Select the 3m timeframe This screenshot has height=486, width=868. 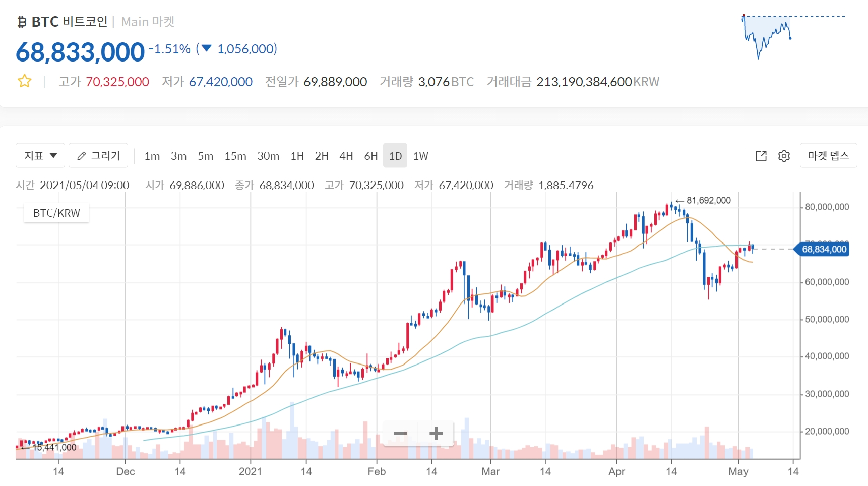coord(179,156)
